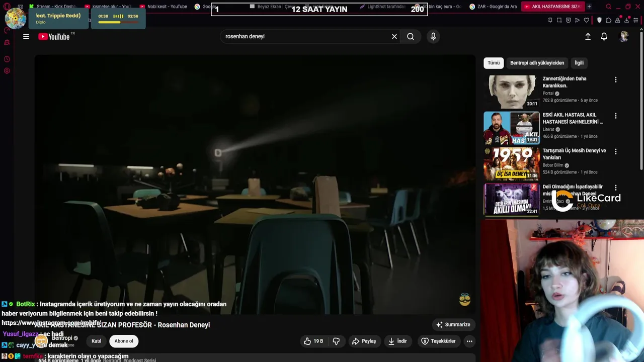Image resolution: width=644 pixels, height=362 pixels.
Task: Click the Summarize button
Action: [x=453, y=324]
